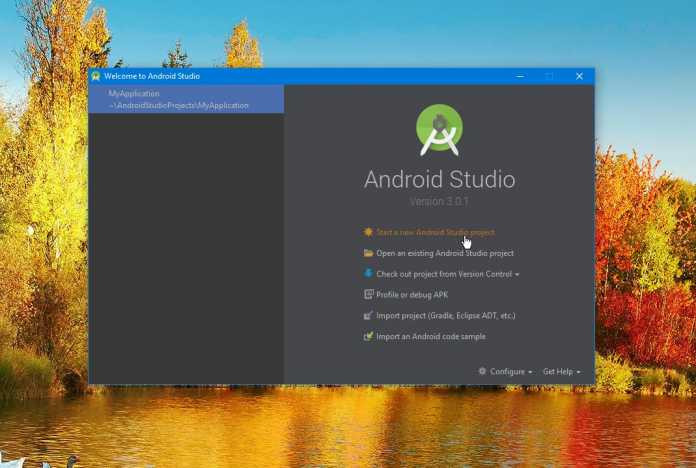Open the Get Help dropdown menu

tap(561, 371)
